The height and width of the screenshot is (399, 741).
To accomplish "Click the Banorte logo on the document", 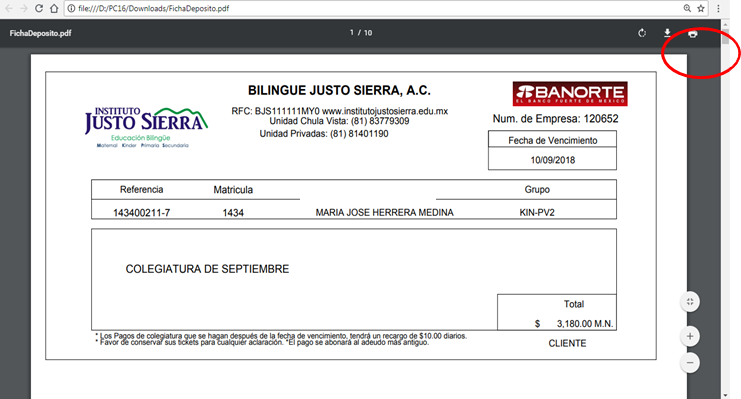I will pyautogui.click(x=570, y=94).
